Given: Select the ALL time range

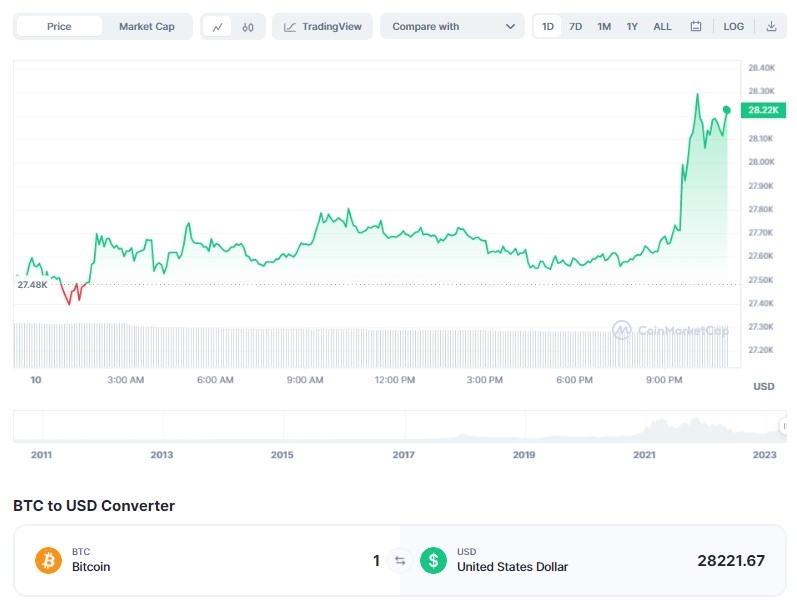Looking at the screenshot, I should 662,26.
